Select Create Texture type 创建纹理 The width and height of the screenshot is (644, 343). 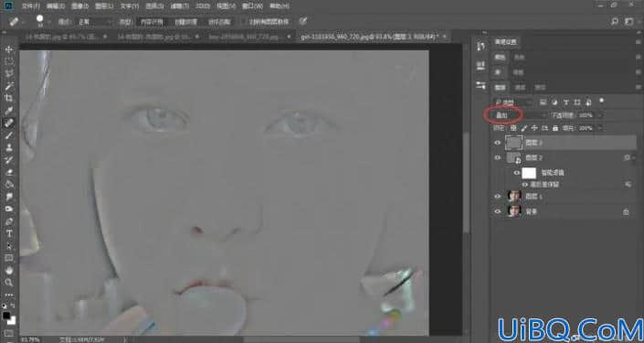185,22
